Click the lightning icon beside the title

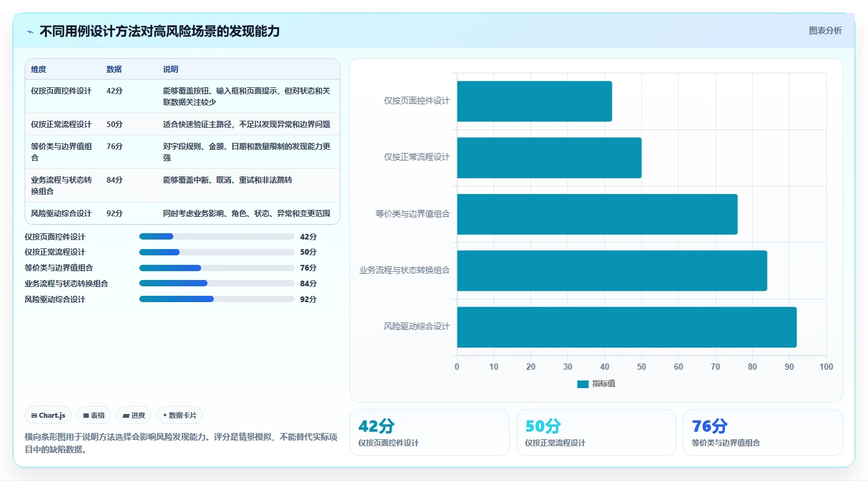pyautogui.click(x=30, y=32)
